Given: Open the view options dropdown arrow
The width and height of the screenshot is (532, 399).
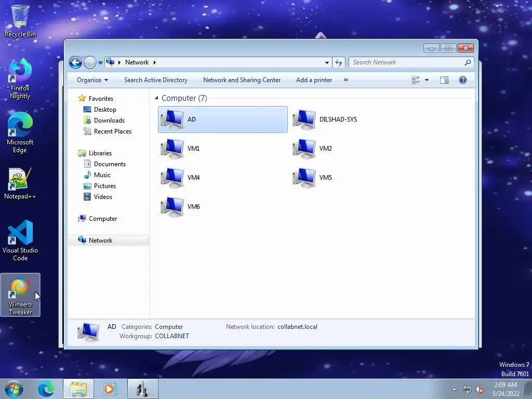Looking at the screenshot, I should (427, 80).
